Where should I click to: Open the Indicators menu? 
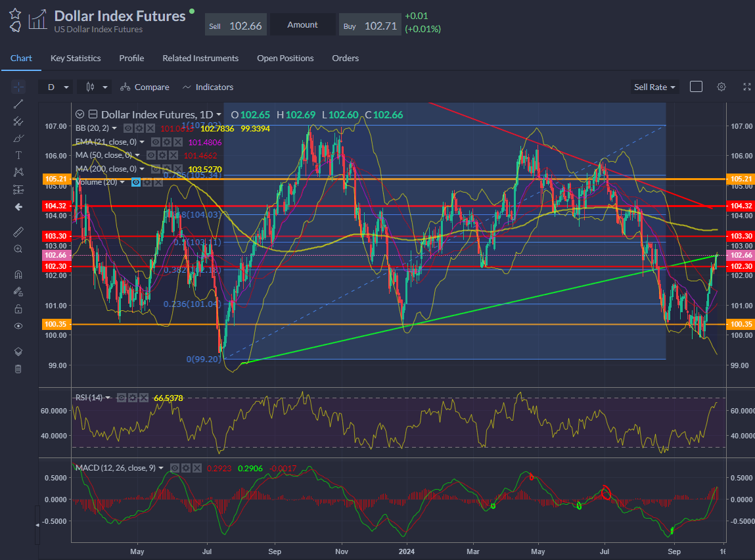click(x=208, y=87)
